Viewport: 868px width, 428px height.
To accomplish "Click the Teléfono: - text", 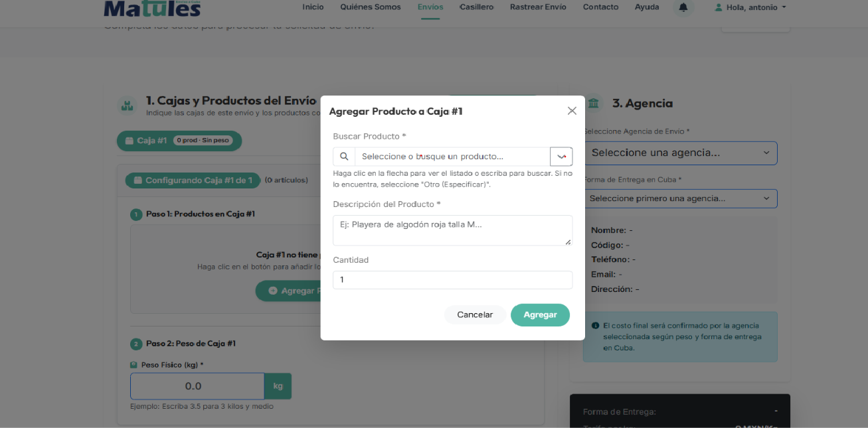I will pos(613,259).
